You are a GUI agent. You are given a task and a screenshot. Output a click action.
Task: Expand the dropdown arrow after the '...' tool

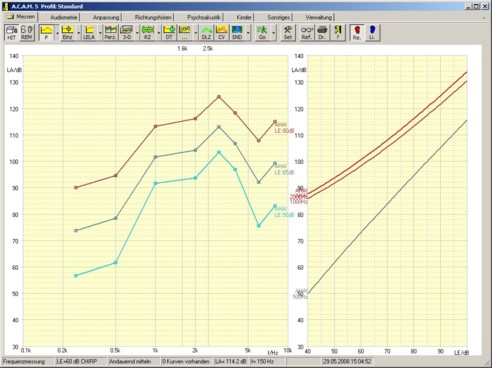click(x=196, y=33)
